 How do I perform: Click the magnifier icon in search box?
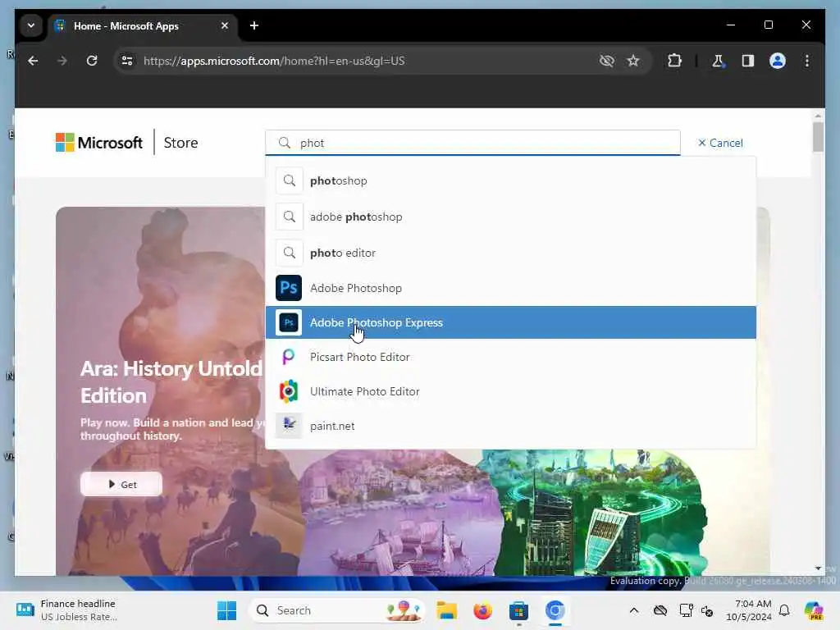point(285,143)
